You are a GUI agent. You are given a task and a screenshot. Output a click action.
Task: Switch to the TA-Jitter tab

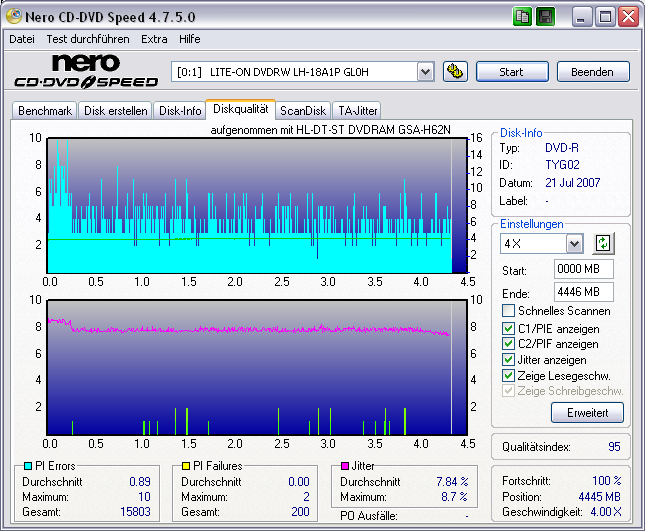357,111
